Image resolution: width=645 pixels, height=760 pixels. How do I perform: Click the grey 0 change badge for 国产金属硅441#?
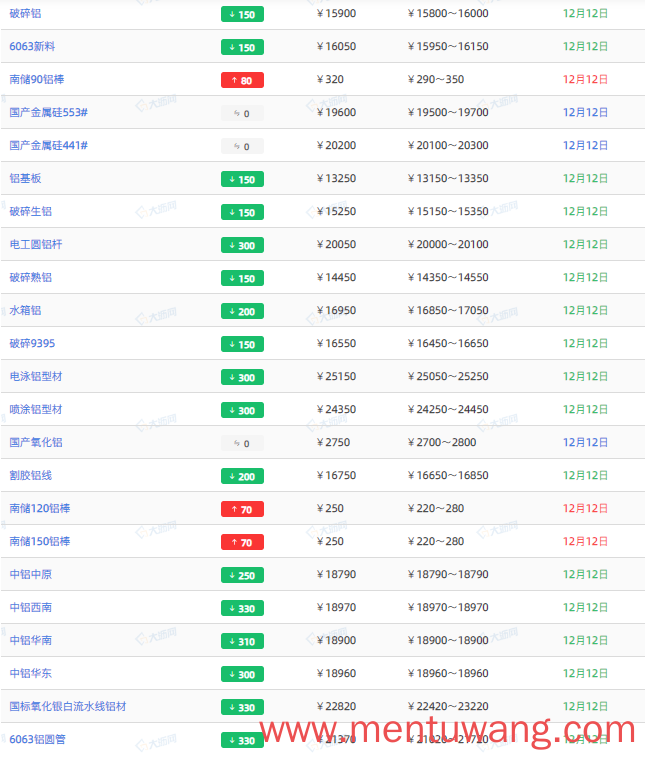[242, 146]
